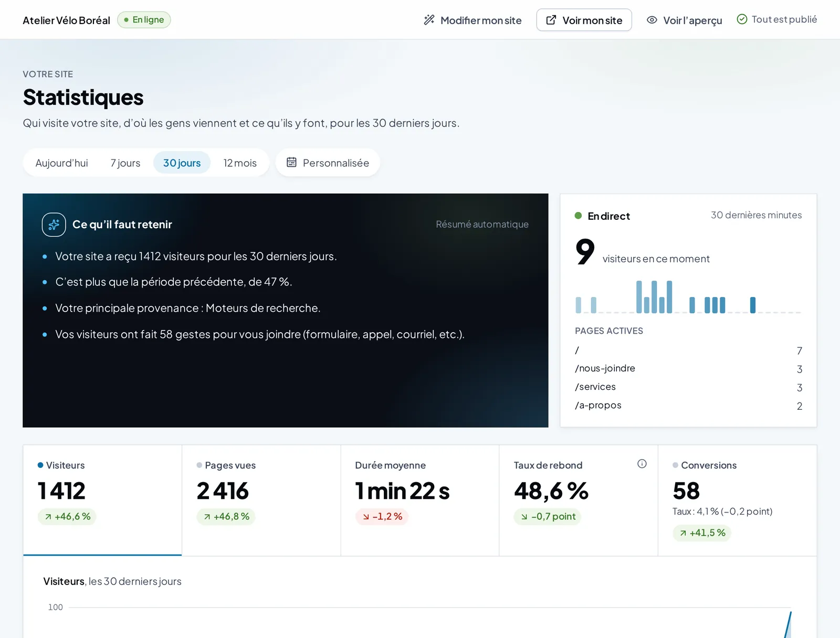The height and width of the screenshot is (638, 840).
Task: Switch to the 7 jours period
Action: (125, 163)
